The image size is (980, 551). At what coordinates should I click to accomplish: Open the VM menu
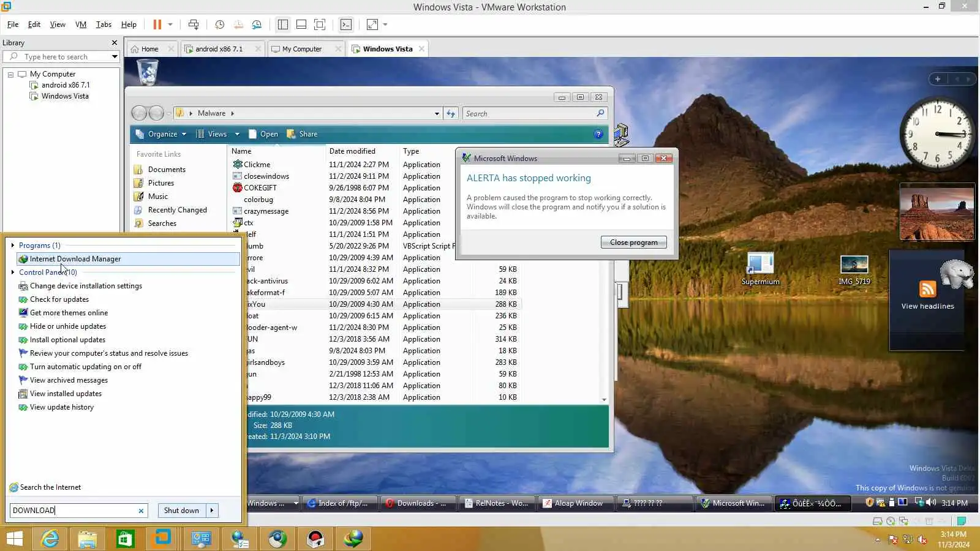[81, 24]
